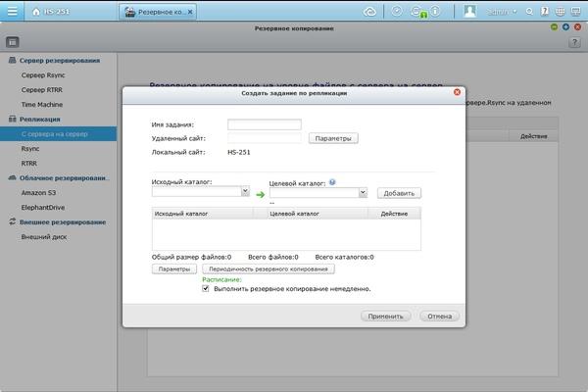
Task: Click Действие header in background table
Action: pos(533,136)
